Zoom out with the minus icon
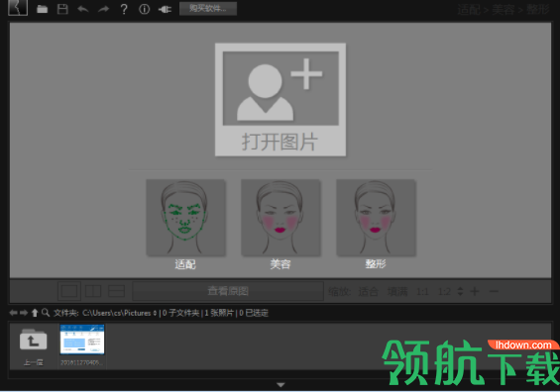This screenshot has height=392, width=560. click(x=494, y=291)
